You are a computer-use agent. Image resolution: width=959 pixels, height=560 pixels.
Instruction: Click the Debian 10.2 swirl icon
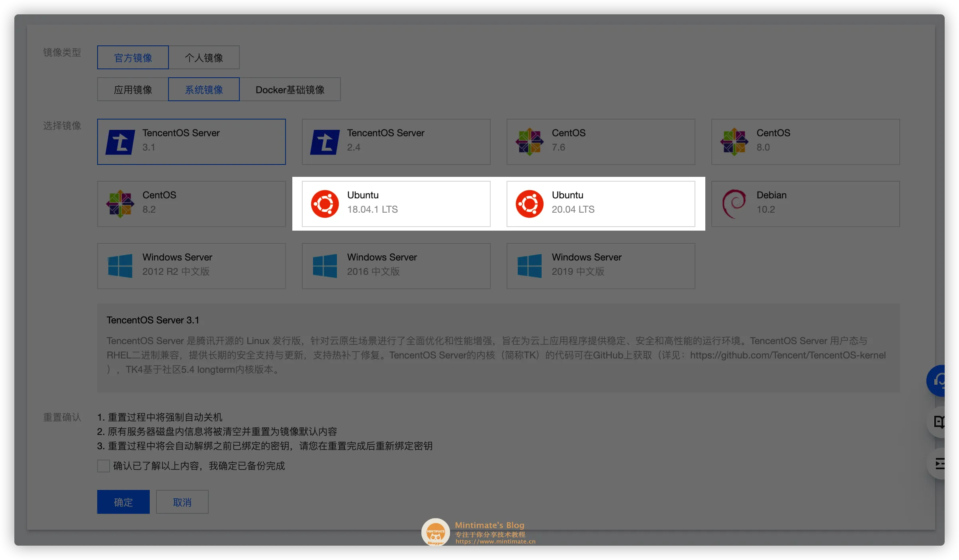734,204
